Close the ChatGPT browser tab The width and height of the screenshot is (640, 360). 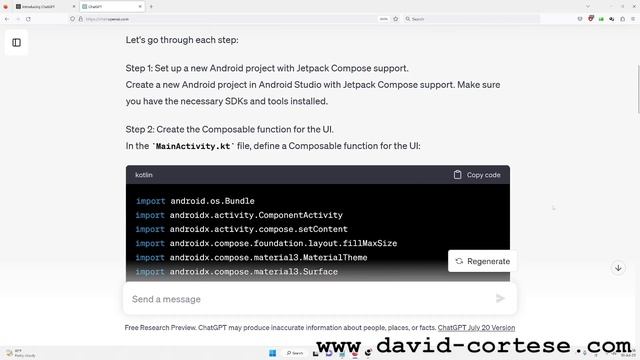[140, 7]
